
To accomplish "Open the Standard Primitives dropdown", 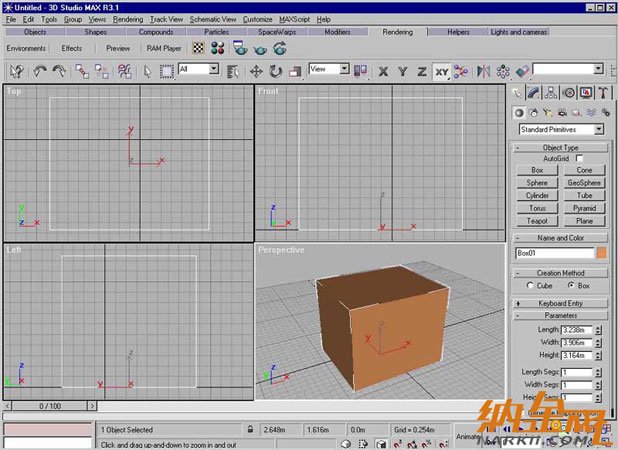I will [560, 129].
